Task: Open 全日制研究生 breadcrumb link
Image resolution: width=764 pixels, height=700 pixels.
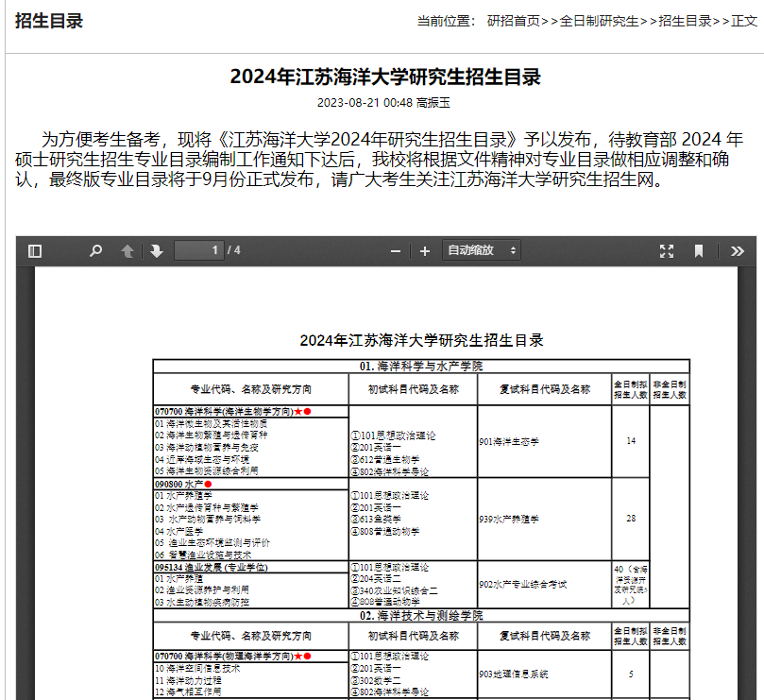Action: (x=600, y=21)
